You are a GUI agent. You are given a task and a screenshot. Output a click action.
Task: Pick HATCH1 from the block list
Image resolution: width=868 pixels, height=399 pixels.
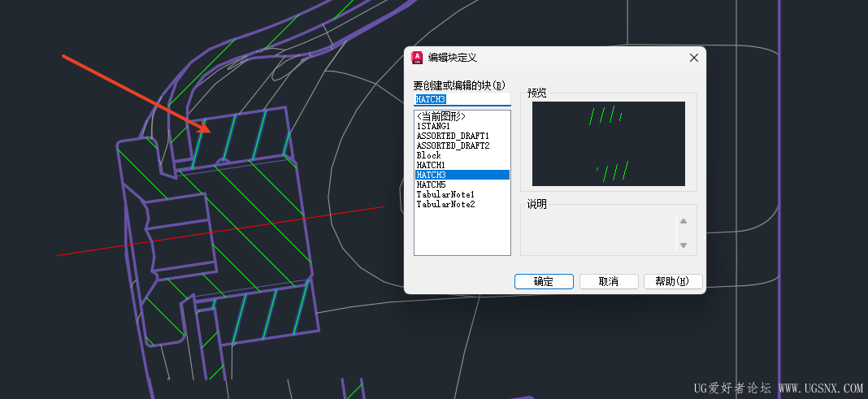[x=431, y=165]
